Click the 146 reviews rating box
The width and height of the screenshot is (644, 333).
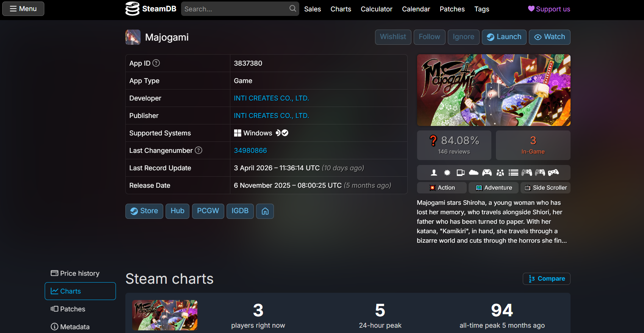[454, 145]
